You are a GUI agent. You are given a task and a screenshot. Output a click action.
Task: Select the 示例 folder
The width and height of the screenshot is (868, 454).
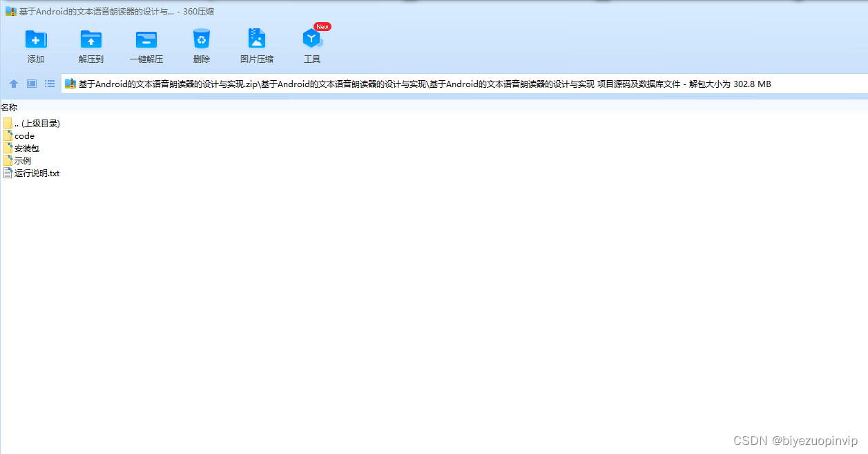(x=17, y=160)
